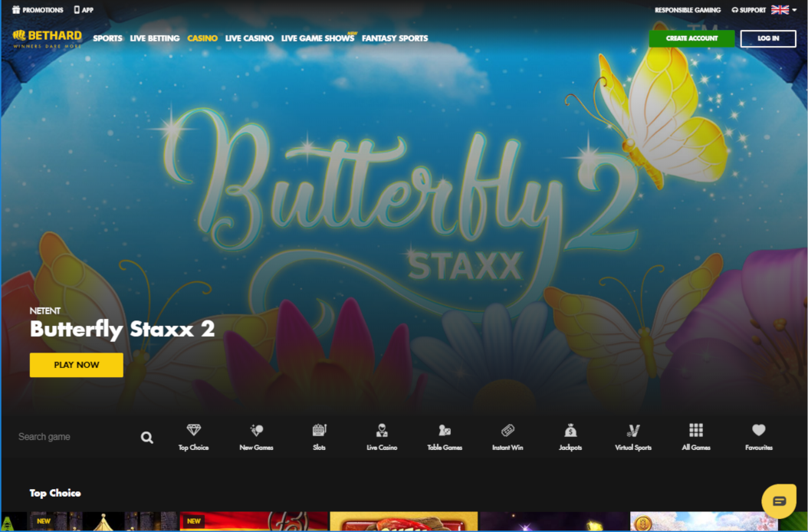Image resolution: width=808 pixels, height=532 pixels.
Task: Open the Live Casino dealer icon
Action: click(x=382, y=437)
